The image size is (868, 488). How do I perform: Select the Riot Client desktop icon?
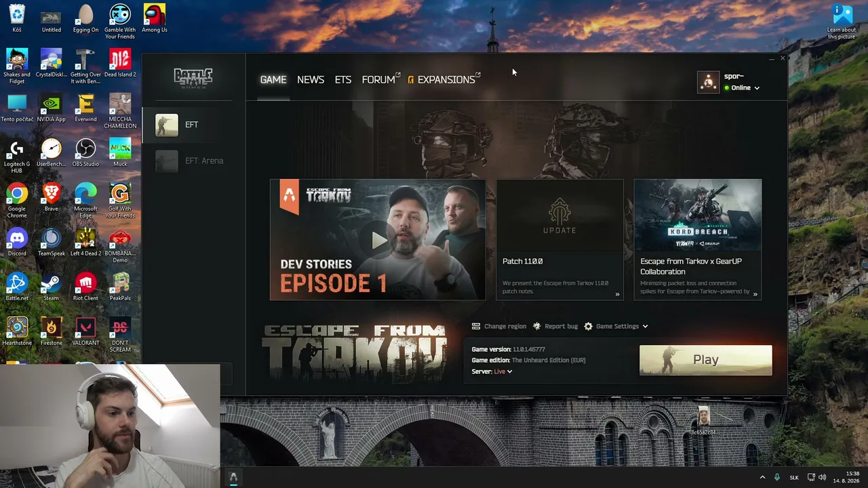pyautogui.click(x=85, y=287)
